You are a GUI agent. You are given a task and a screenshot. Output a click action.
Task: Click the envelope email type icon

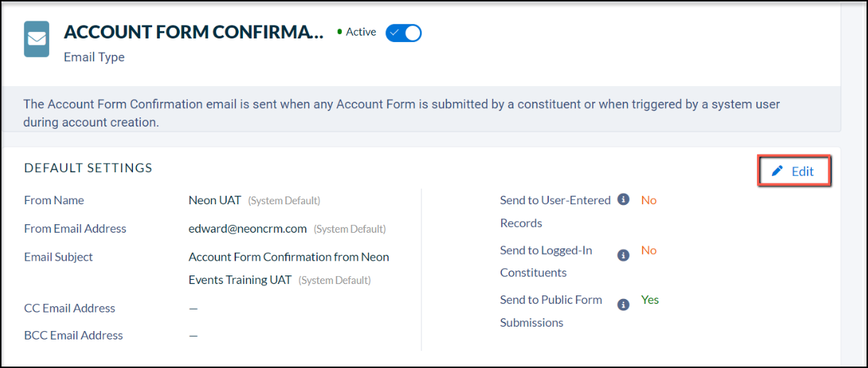[36, 39]
